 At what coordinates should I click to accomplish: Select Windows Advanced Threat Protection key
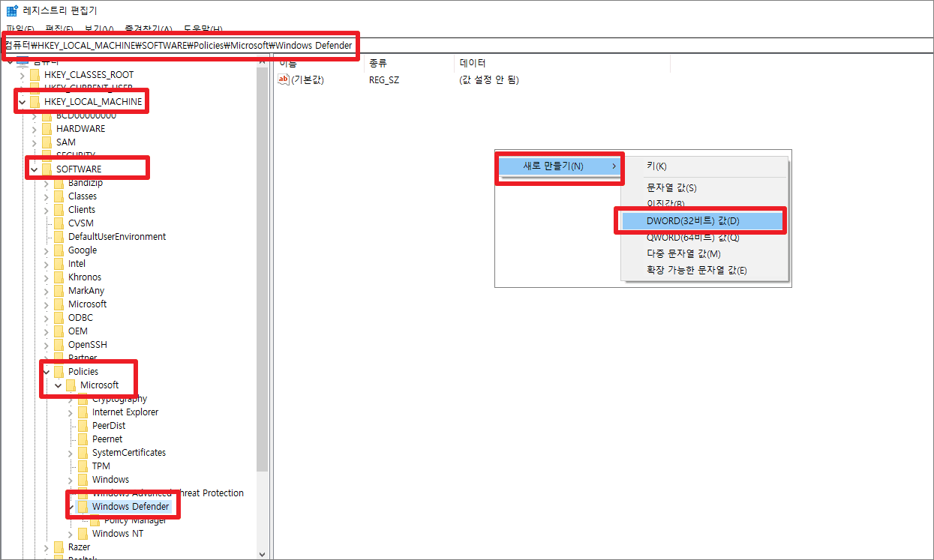click(x=168, y=493)
